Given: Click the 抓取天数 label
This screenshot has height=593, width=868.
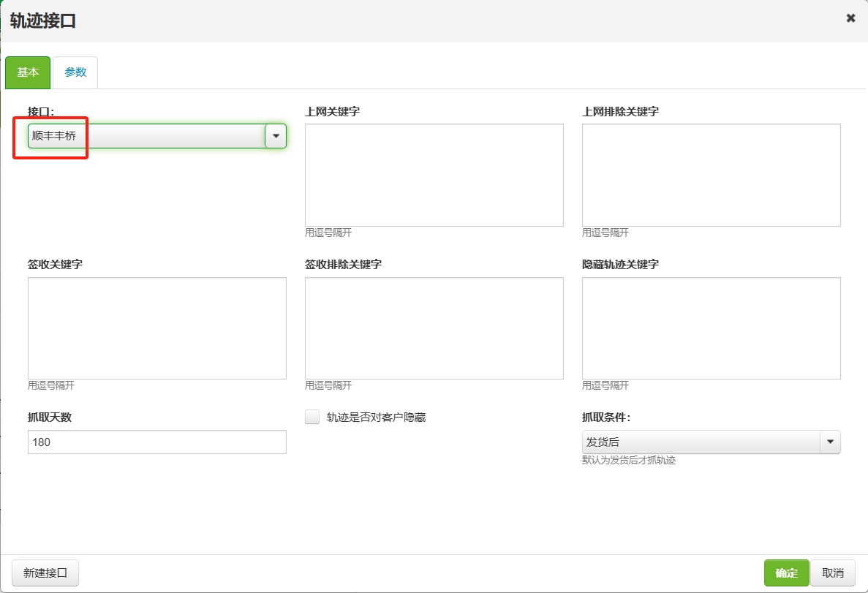Looking at the screenshot, I should (50, 418).
